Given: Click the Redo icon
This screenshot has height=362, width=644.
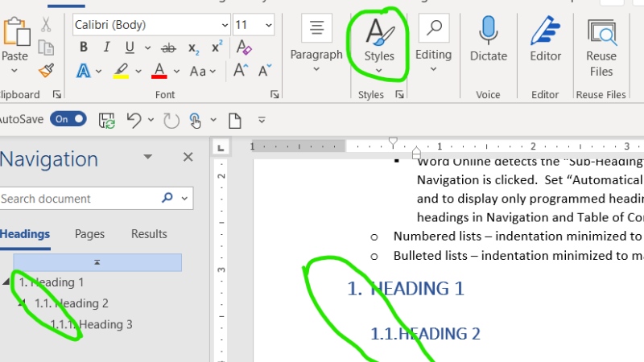Looking at the screenshot, I should point(171,121).
